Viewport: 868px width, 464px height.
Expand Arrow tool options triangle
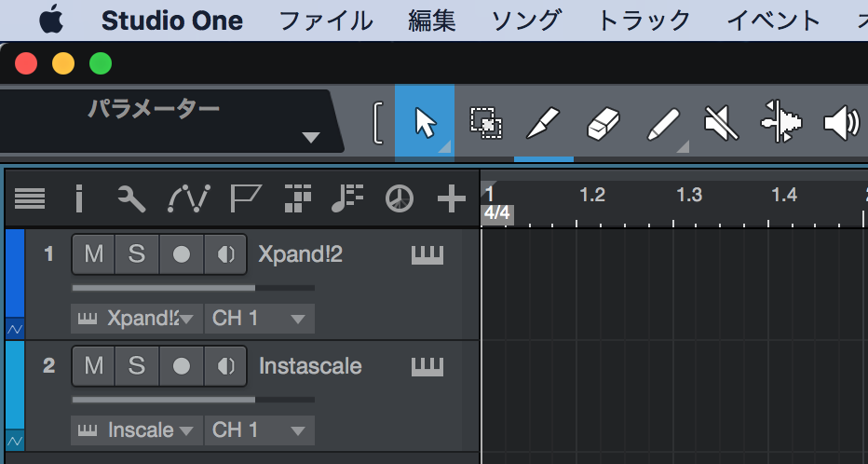click(x=444, y=146)
